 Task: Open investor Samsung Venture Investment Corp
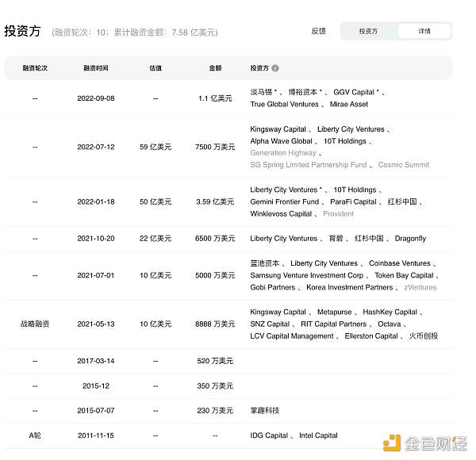coord(306,275)
